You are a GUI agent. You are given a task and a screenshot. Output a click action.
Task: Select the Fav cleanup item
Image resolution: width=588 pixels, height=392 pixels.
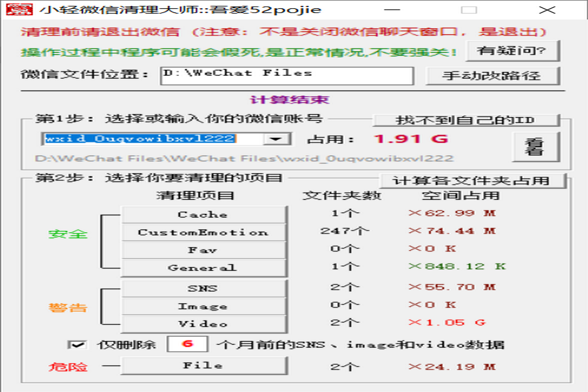204,250
